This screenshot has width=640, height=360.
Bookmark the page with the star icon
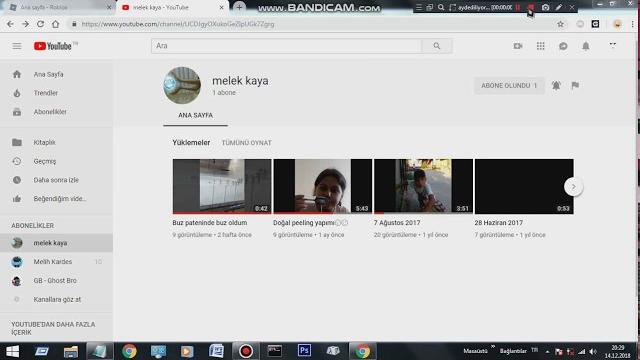[560, 24]
